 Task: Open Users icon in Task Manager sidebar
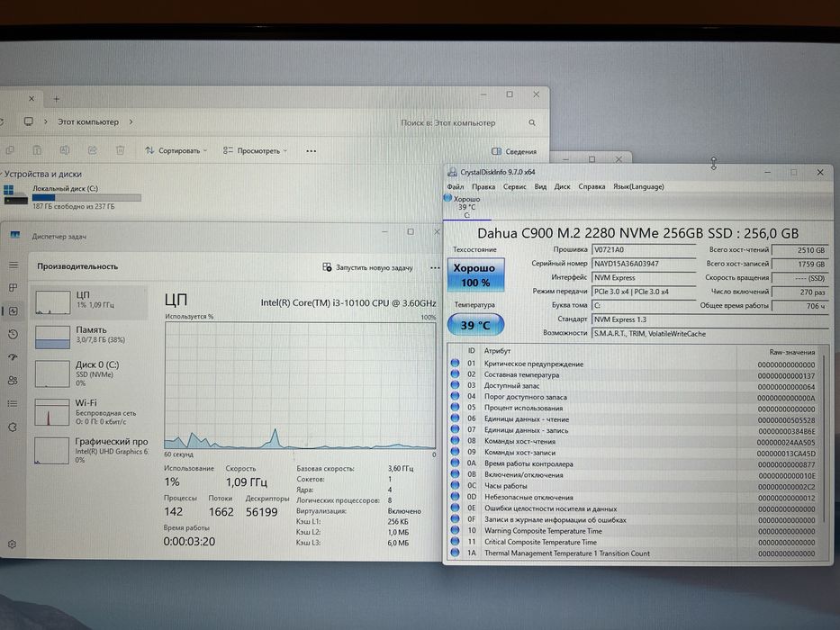14,381
